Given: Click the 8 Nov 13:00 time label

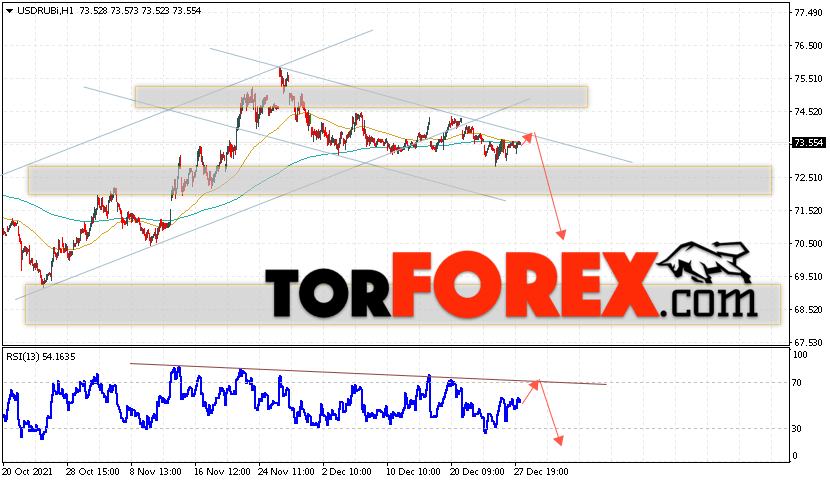Looking at the screenshot, I should [156, 472].
